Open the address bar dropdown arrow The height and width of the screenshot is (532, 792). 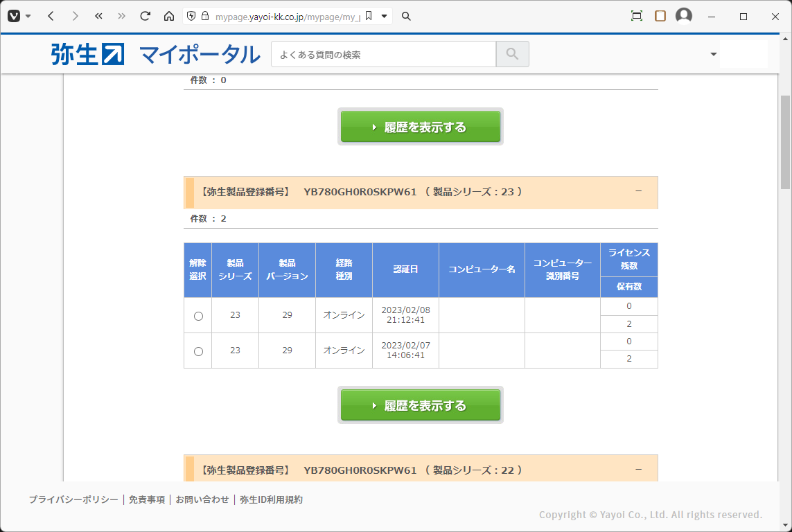pyautogui.click(x=385, y=16)
